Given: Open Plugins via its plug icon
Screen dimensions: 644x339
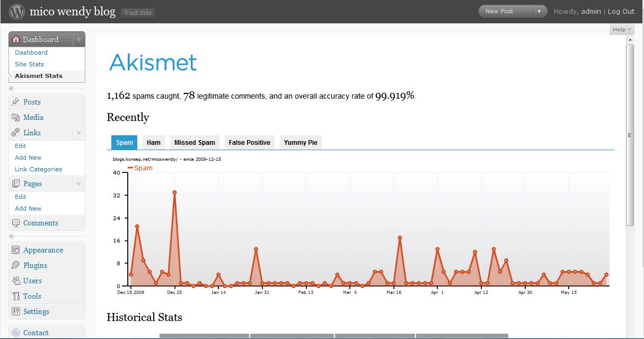Looking at the screenshot, I should pos(15,265).
